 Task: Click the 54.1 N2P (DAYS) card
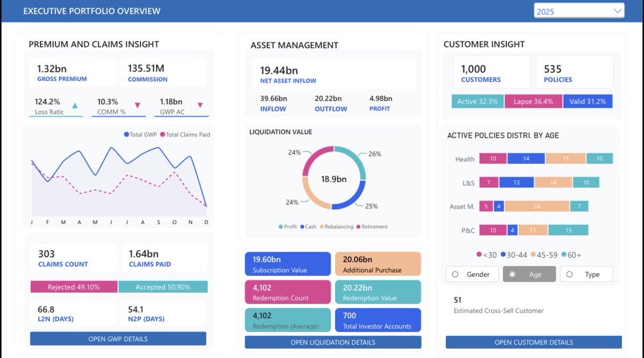tap(163, 313)
